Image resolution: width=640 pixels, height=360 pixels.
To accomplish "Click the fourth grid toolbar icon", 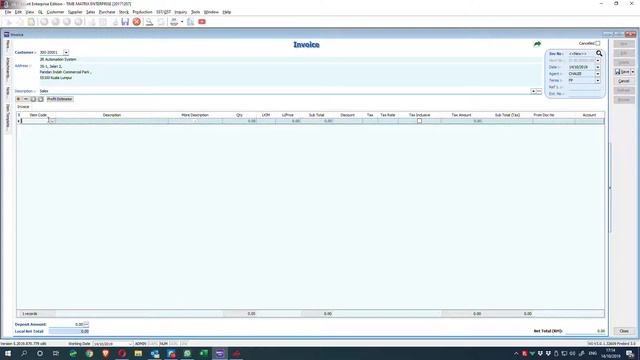I will [40, 99].
